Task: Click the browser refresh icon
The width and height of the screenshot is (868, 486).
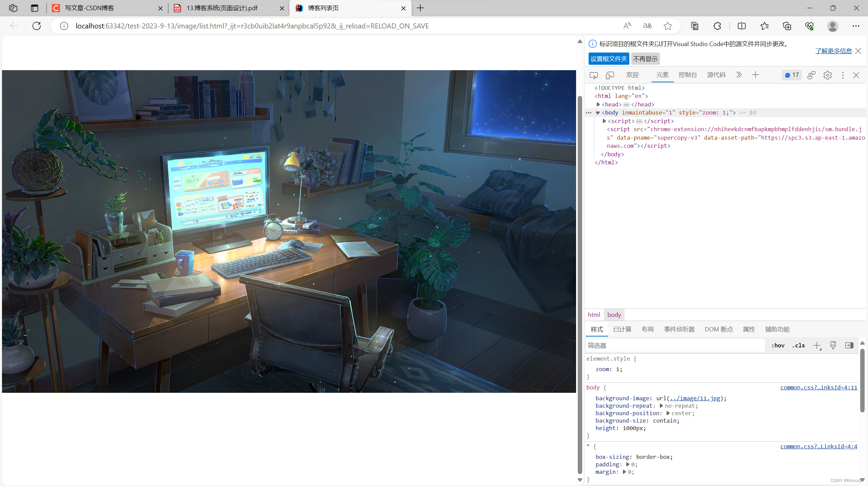Action: (37, 26)
